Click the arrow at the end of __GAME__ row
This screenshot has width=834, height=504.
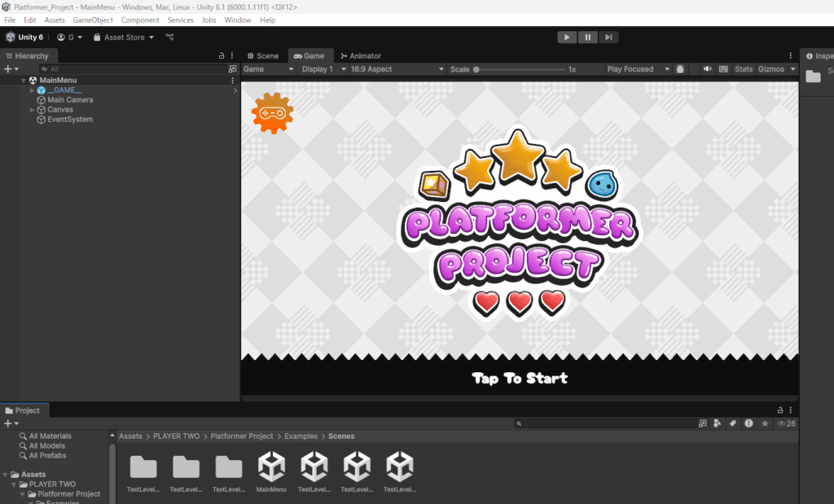[235, 90]
